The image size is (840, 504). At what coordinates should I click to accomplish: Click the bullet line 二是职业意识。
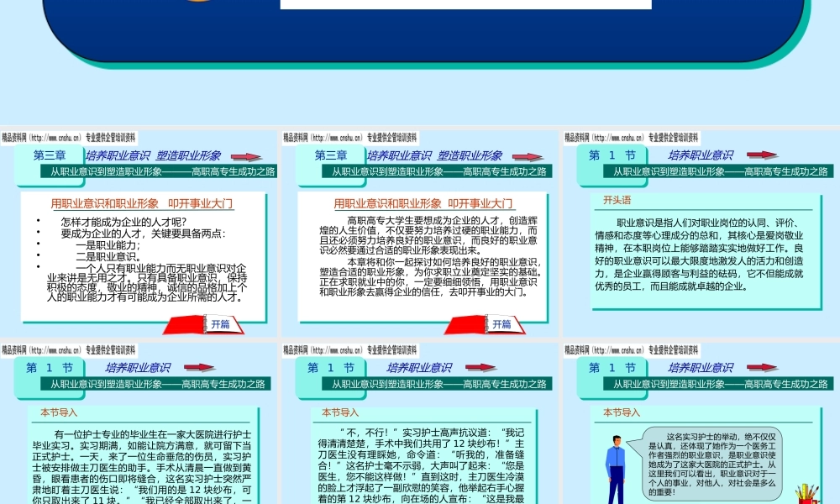coord(109,256)
